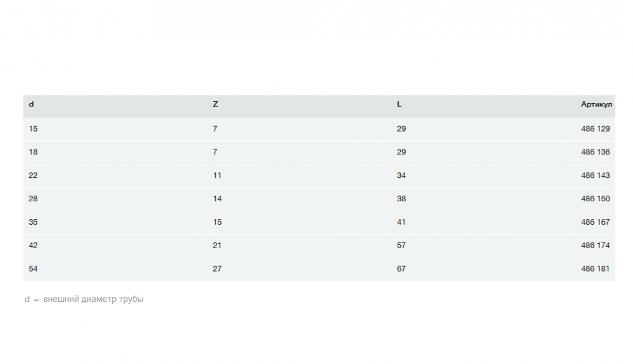This screenshot has width=633, height=364.
Task: Click the "Артикул" column header
Action: click(596, 104)
